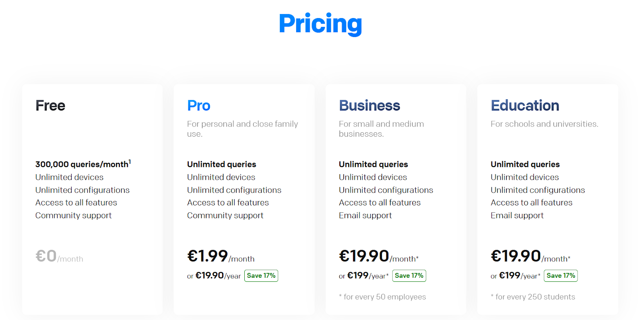The height and width of the screenshot is (320, 644).
Task: Click the €0/month price in Free plan
Action: (x=59, y=256)
